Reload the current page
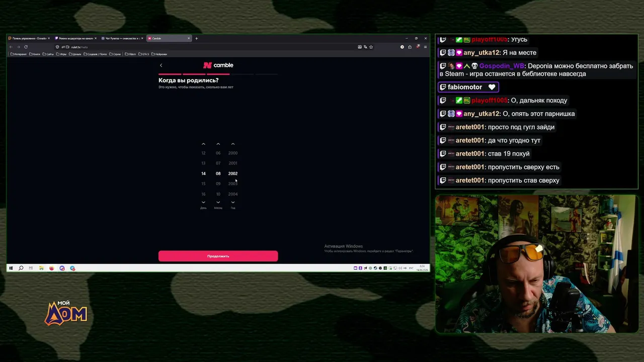The height and width of the screenshot is (362, 644). [x=26, y=47]
